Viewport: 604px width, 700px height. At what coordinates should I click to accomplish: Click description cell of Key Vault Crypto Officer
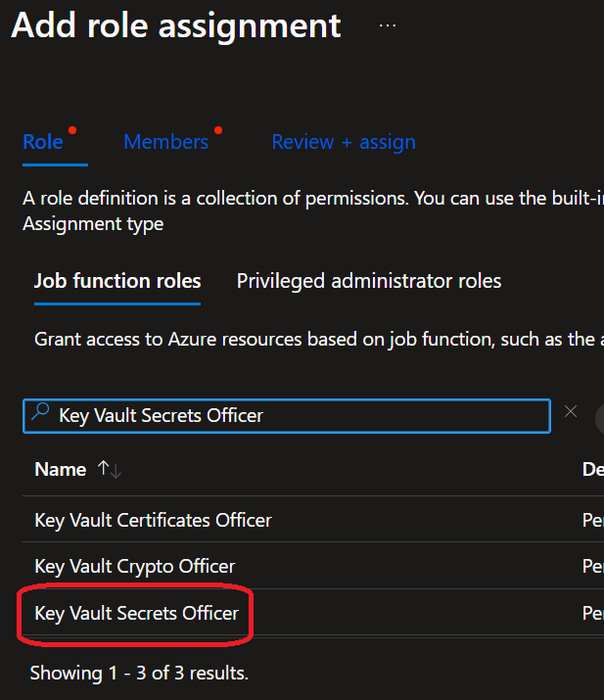pos(593,566)
